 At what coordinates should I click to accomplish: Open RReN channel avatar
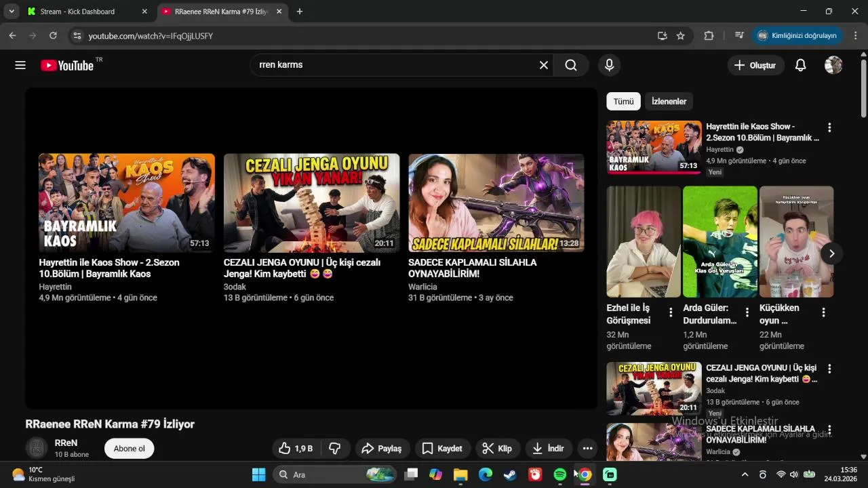[x=37, y=448]
